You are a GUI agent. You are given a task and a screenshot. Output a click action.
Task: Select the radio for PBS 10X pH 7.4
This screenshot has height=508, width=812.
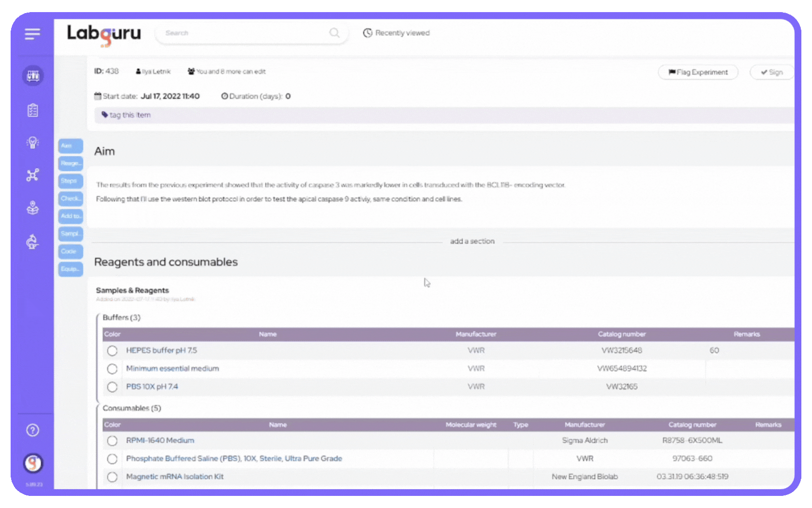point(112,387)
